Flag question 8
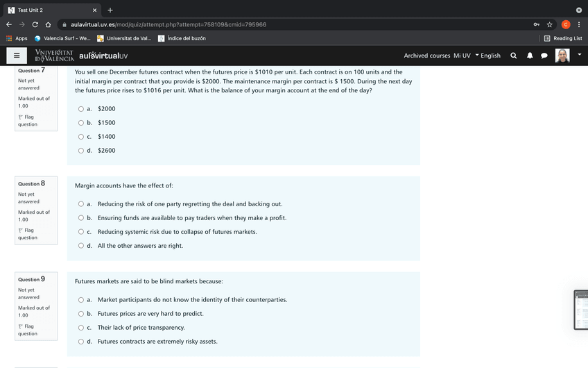Screen dimensions: 588x368 (x=28, y=233)
